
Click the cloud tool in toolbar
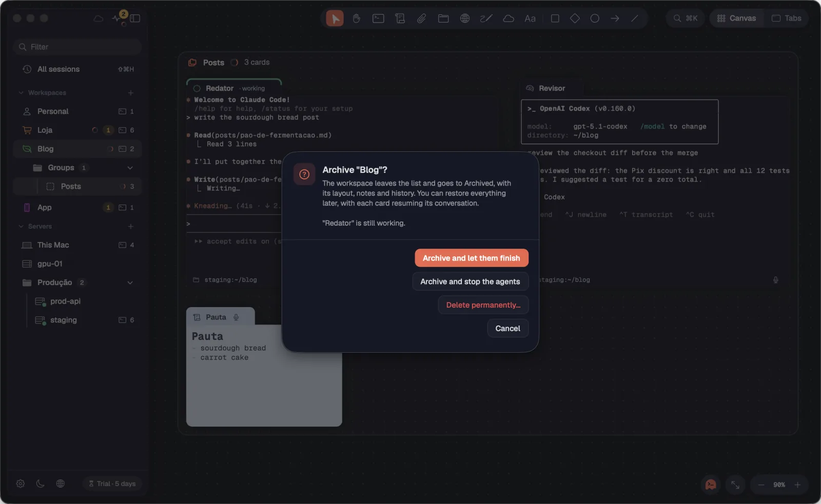(x=509, y=18)
